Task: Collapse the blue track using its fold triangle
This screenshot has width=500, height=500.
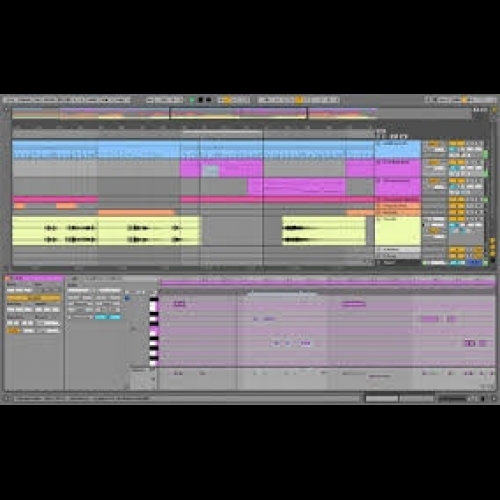Action: tap(379, 143)
